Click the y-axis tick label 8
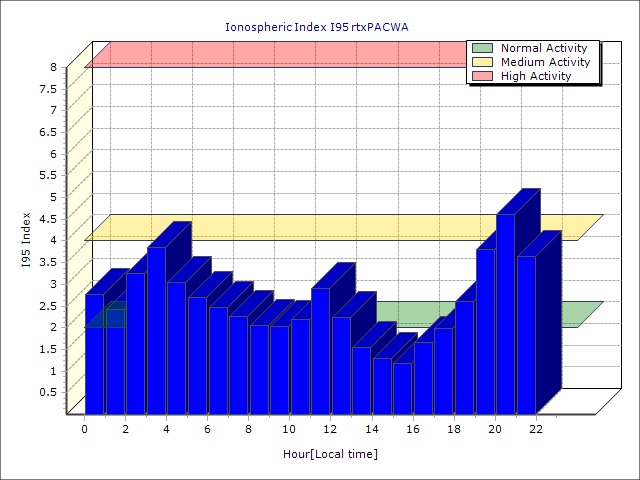The height and width of the screenshot is (480, 640). 54,68
